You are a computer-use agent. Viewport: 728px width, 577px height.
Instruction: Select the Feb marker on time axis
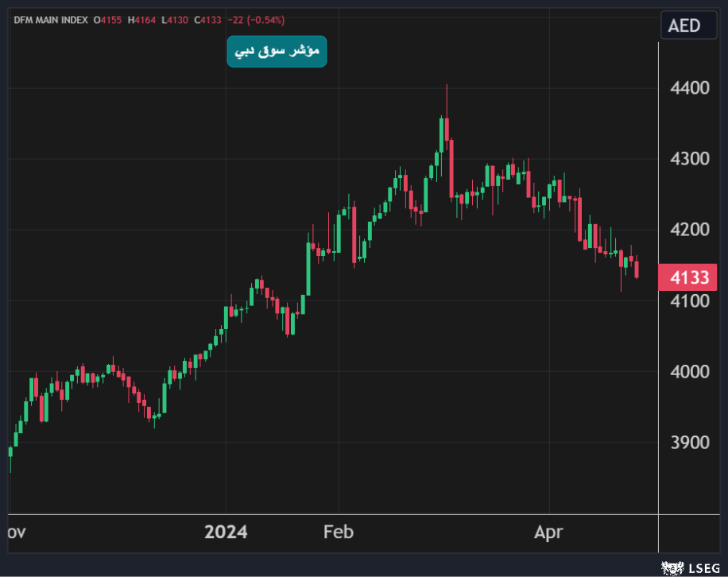(x=339, y=532)
